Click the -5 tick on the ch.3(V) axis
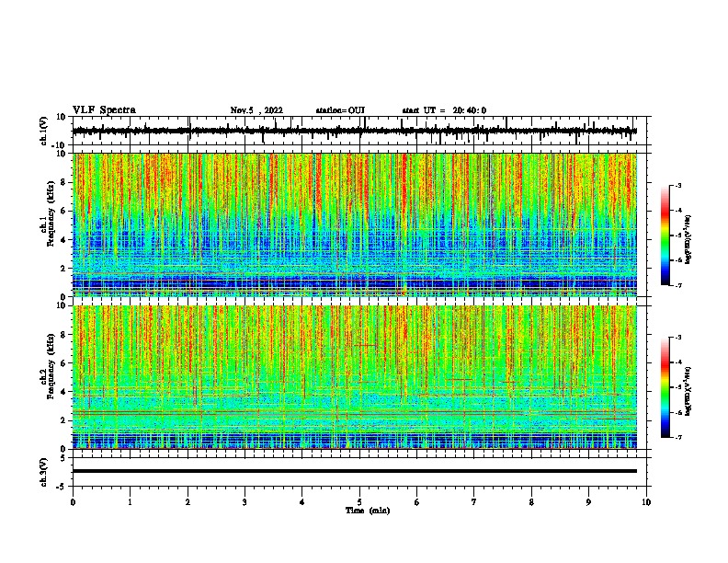 [62, 487]
